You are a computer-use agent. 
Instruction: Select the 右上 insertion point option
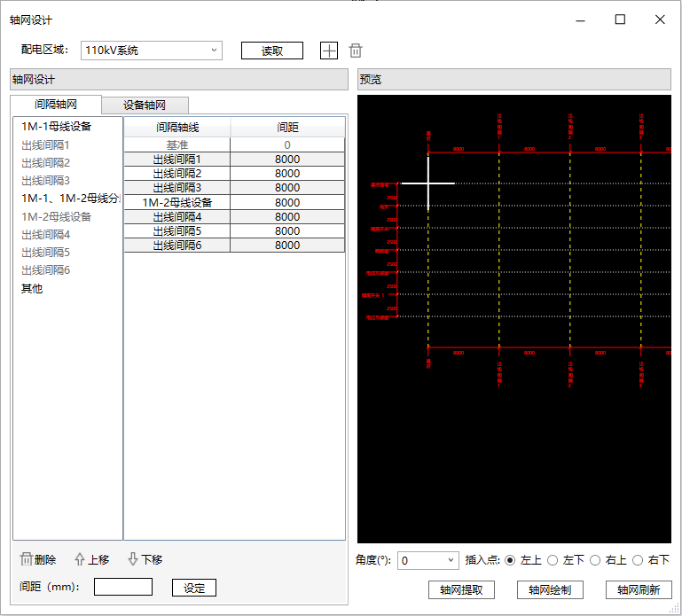tap(595, 560)
